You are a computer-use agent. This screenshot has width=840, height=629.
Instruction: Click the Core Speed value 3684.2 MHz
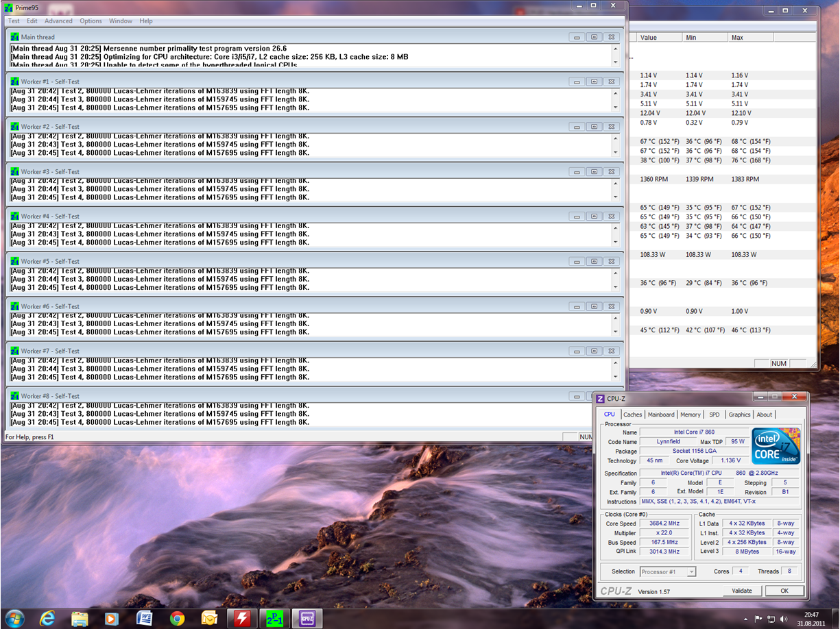pyautogui.click(x=664, y=523)
